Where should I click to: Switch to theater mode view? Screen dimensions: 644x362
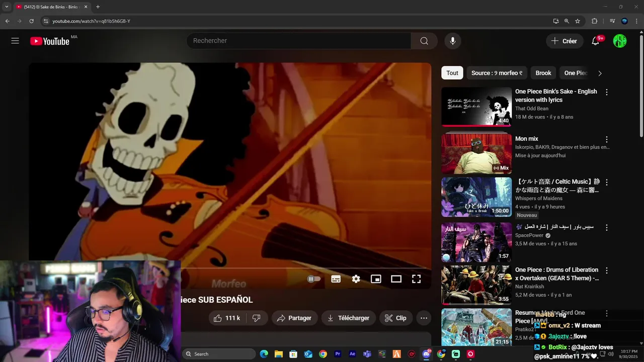click(x=396, y=279)
